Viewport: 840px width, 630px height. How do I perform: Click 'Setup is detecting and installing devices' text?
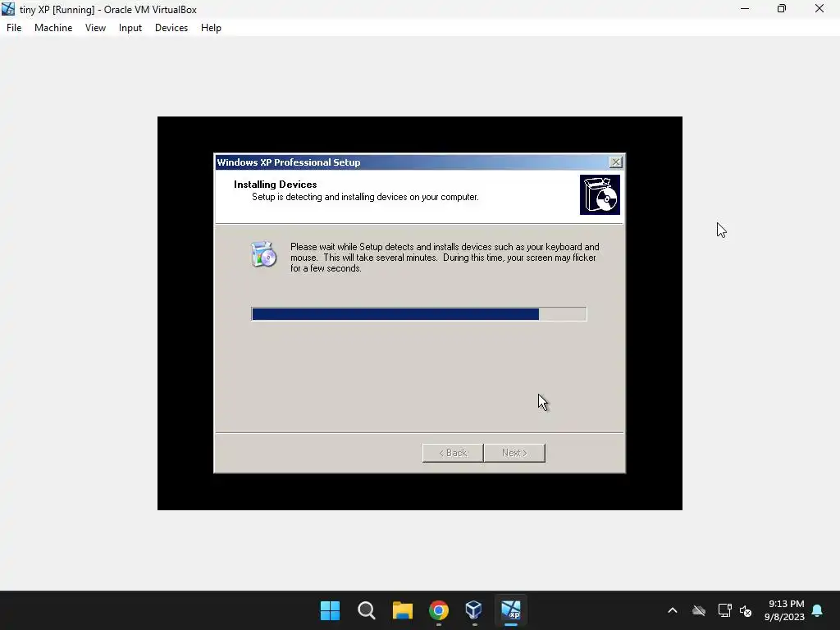[x=365, y=197]
